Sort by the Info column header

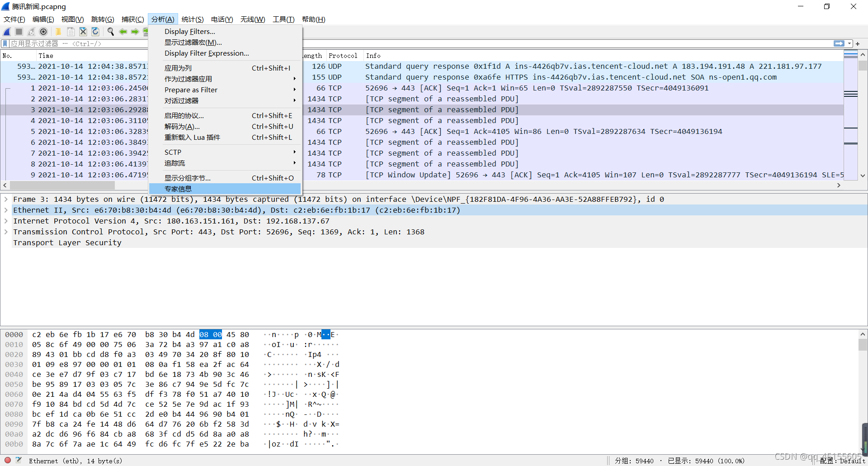click(x=603, y=56)
